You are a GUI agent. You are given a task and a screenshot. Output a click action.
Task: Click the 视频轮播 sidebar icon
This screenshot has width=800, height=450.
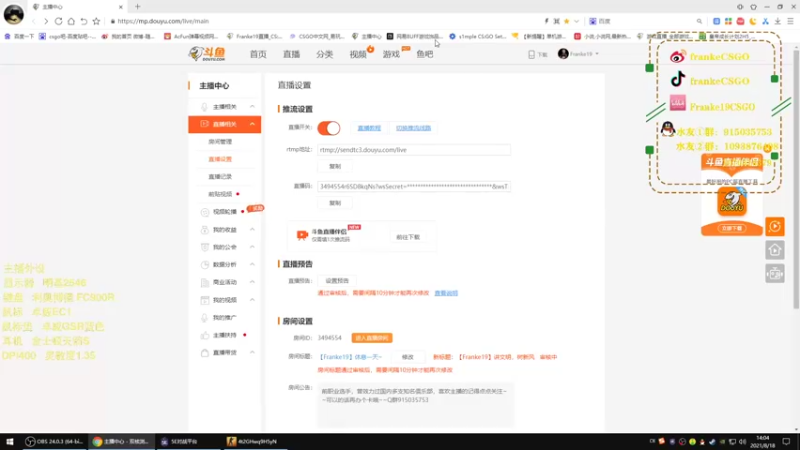(x=205, y=212)
